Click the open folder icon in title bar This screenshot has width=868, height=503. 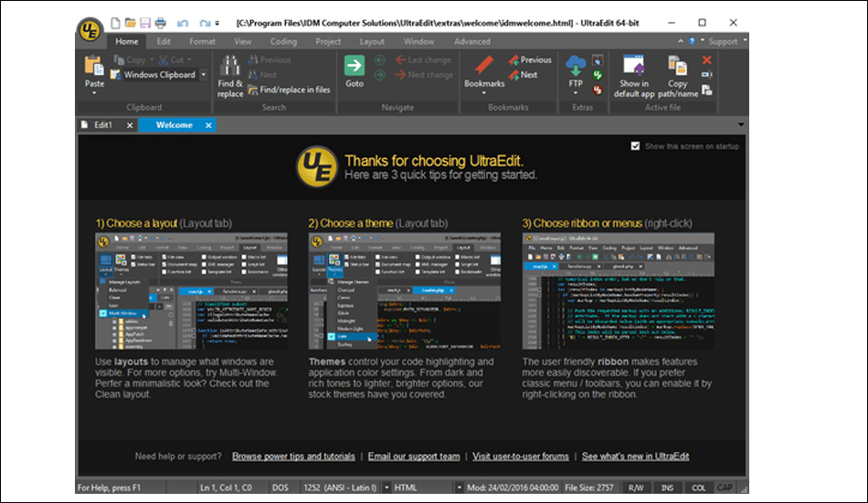coord(130,23)
